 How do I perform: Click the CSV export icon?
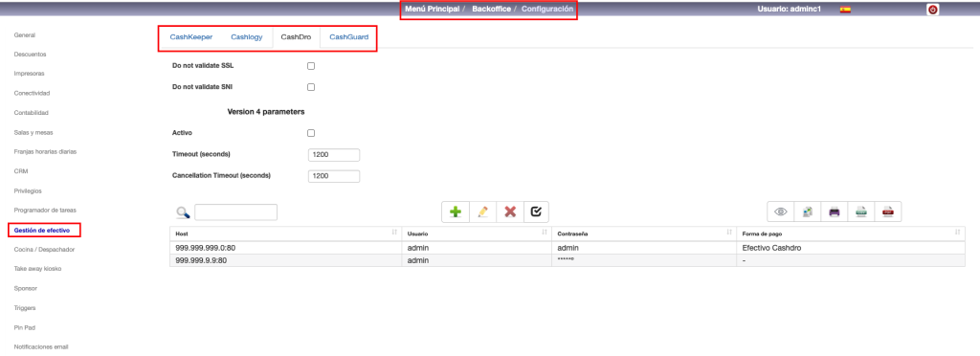click(860, 211)
